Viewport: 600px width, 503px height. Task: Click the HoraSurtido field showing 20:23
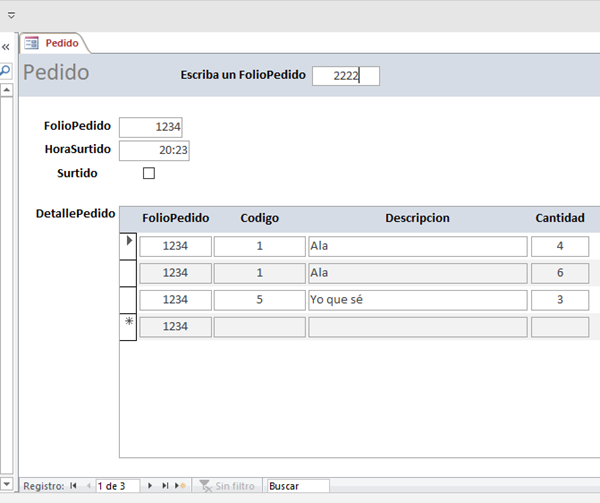[x=154, y=150]
